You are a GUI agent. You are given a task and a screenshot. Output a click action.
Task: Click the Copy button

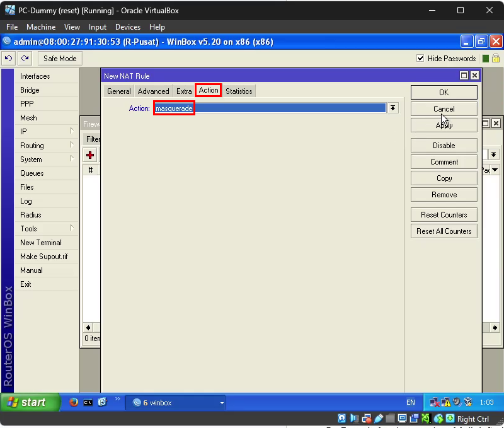444,178
